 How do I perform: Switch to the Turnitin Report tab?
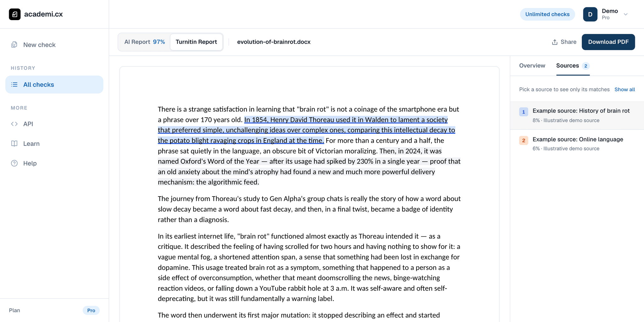coord(196,42)
